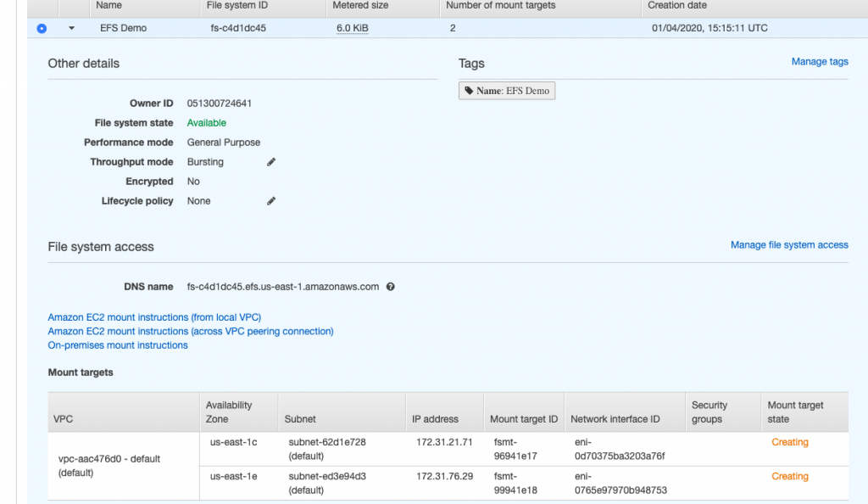Screen dimensions: 868x504
Task: Select the us-east-1c mount target row
Action: (x=233, y=443)
